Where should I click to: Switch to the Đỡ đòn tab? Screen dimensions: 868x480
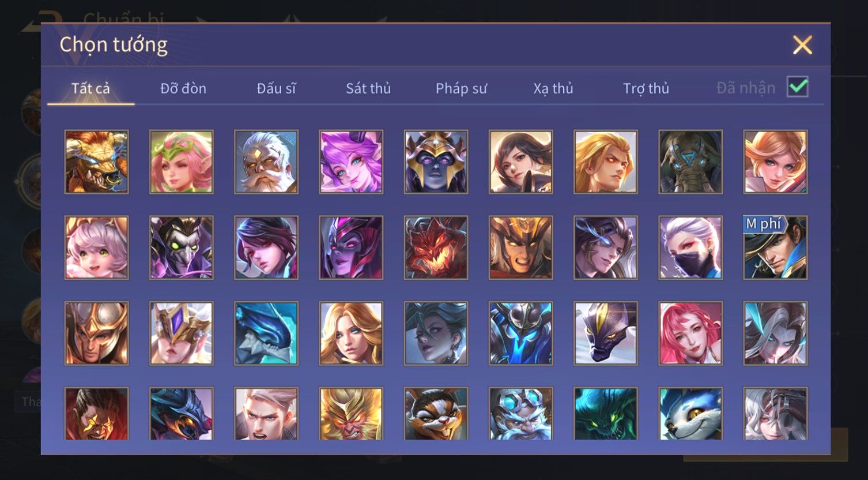(183, 88)
